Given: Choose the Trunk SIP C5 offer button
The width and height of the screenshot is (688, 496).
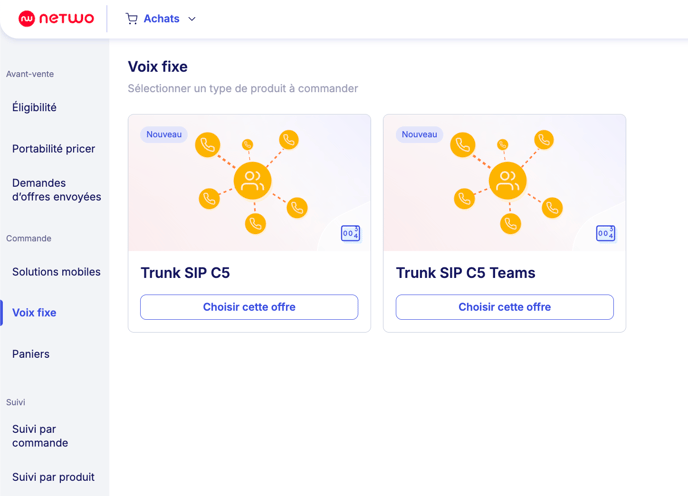Looking at the screenshot, I should click(x=249, y=307).
